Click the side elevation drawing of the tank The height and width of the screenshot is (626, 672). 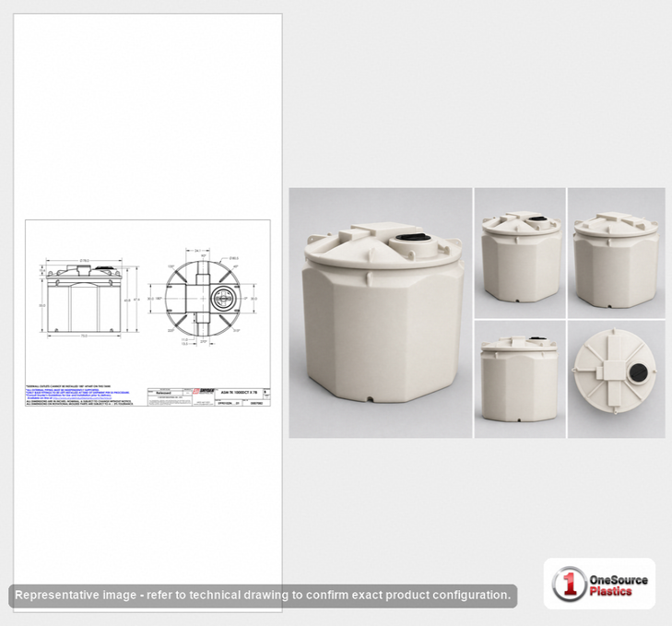84,298
